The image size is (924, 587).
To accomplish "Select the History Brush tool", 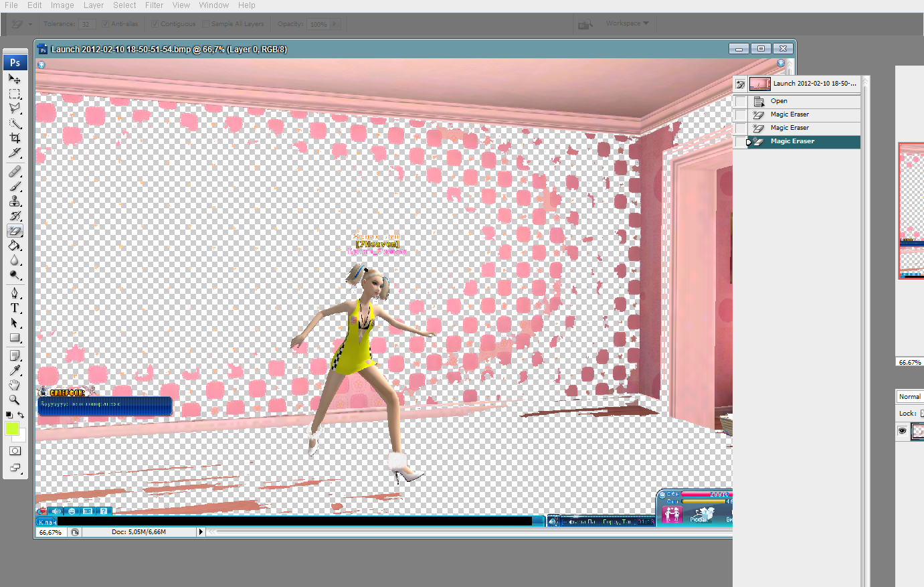I will click(15, 216).
